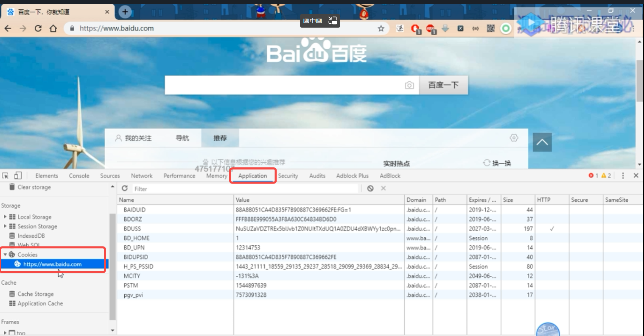The width and height of the screenshot is (644, 336).
Task: Switch to the Elements tab
Action: (47, 175)
